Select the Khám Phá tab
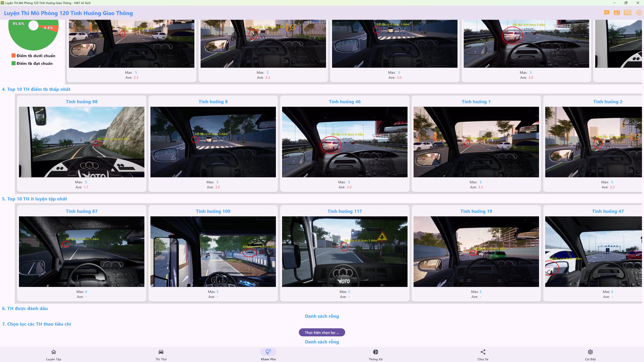The width and height of the screenshot is (644, 362). tap(268, 354)
